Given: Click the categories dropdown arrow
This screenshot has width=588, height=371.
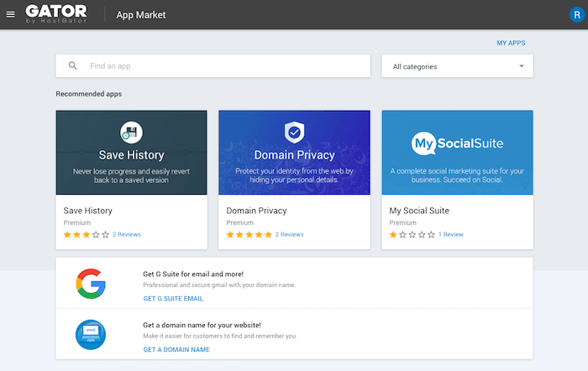Looking at the screenshot, I should [x=522, y=66].
